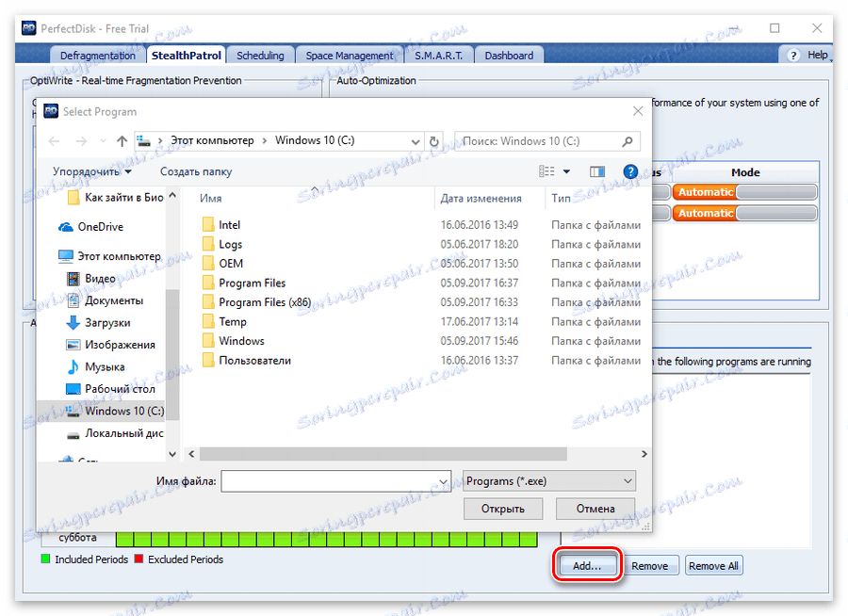Screen dimensions: 848x616
Task: Click the Изображения picture icon
Action: point(73,345)
